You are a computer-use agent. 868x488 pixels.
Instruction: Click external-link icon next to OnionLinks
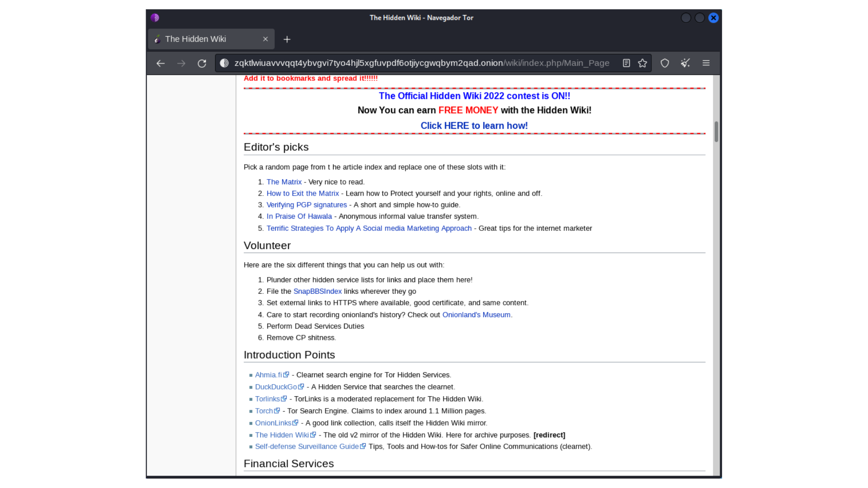[296, 422]
